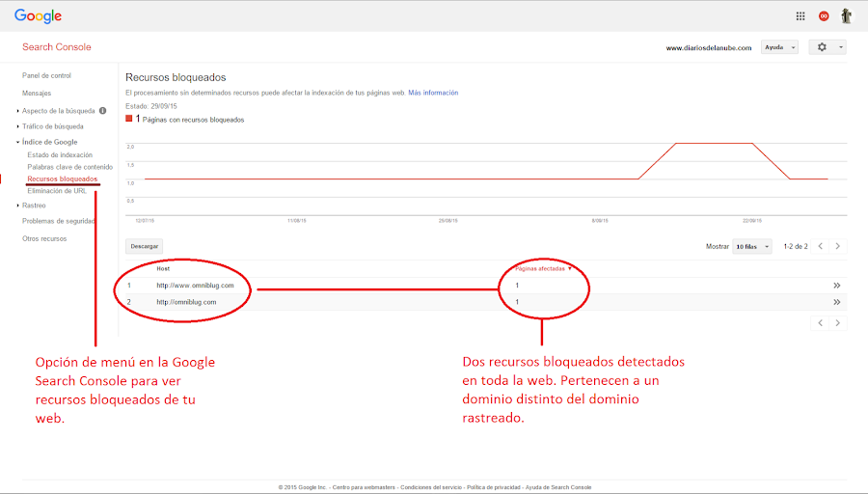
Task: Open details arrows for http://www.omniblug.com row
Action: [836, 286]
